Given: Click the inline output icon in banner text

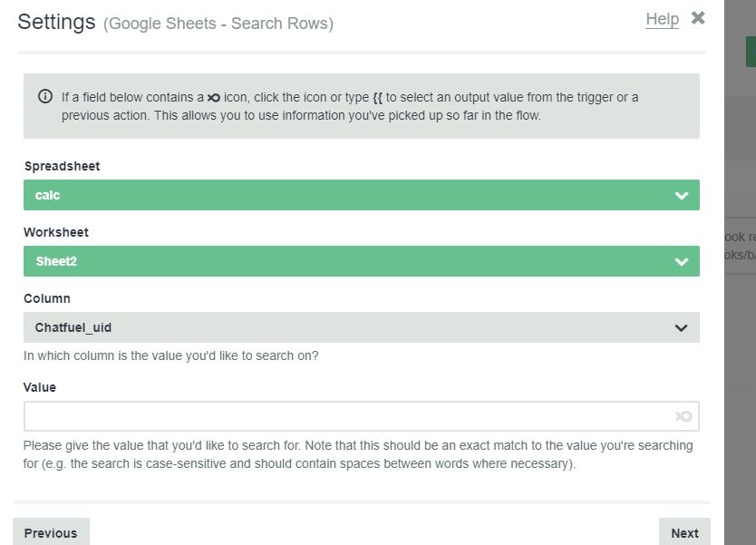Looking at the screenshot, I should [213, 98].
